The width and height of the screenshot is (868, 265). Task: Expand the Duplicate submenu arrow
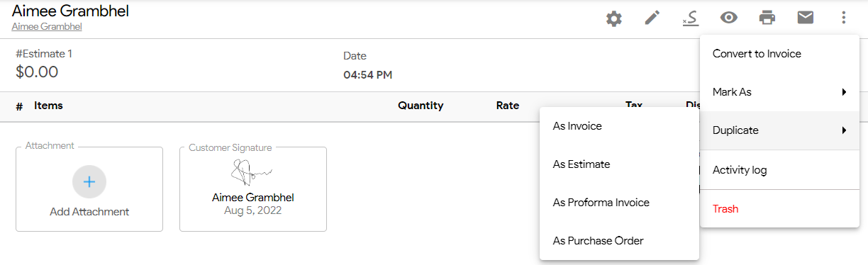[x=844, y=130]
